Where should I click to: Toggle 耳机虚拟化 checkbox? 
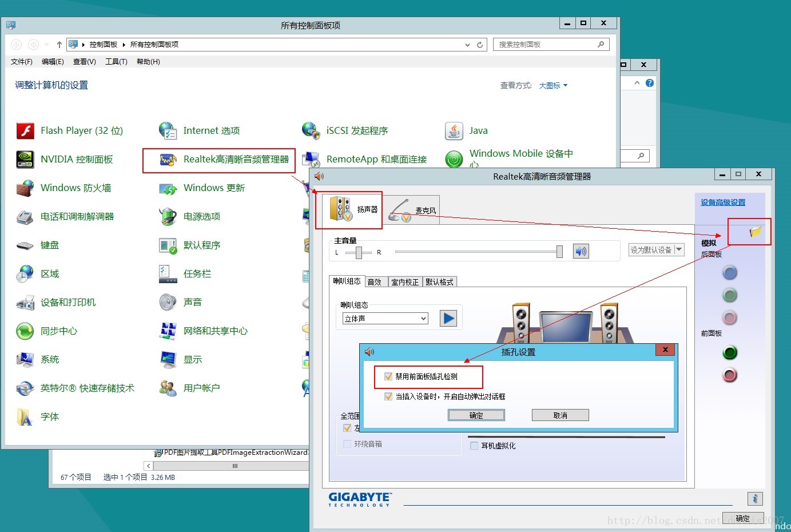coord(474,446)
